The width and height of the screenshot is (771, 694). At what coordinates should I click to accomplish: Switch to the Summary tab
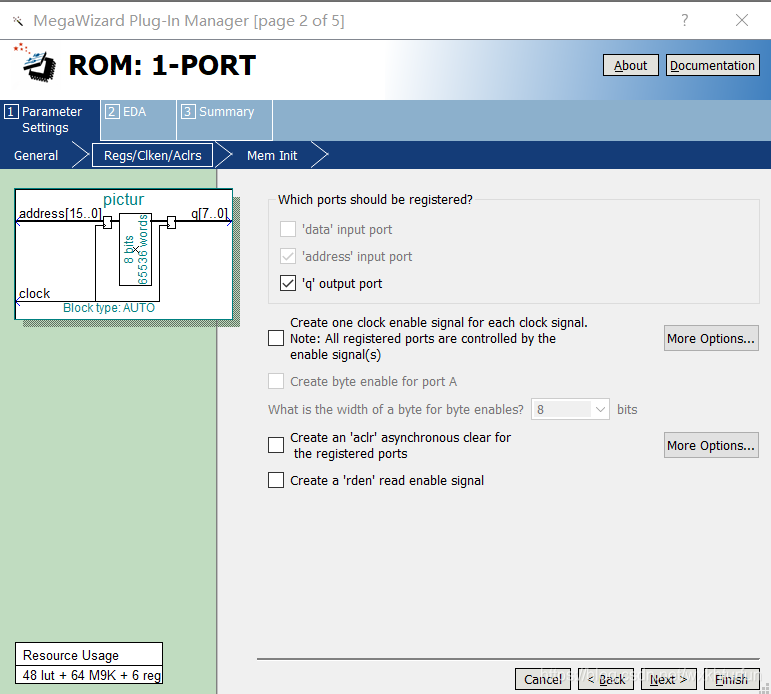click(224, 120)
